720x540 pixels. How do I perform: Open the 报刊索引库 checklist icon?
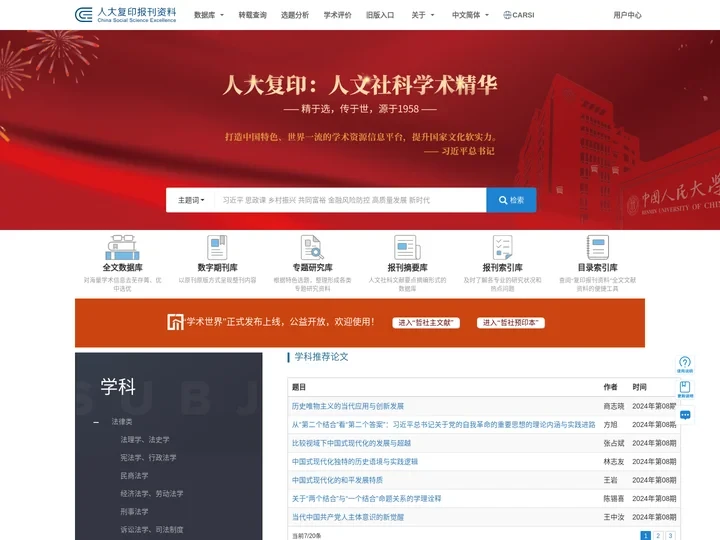[502, 248]
